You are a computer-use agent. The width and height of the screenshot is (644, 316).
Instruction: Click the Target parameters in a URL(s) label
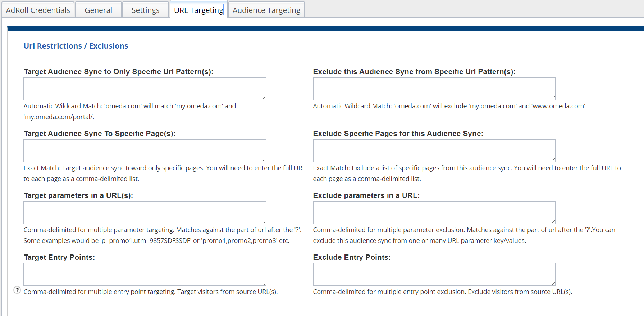pyautogui.click(x=78, y=195)
